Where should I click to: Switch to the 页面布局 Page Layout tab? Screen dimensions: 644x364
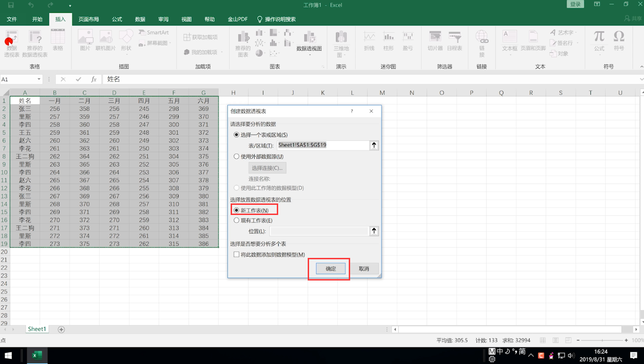coord(89,19)
